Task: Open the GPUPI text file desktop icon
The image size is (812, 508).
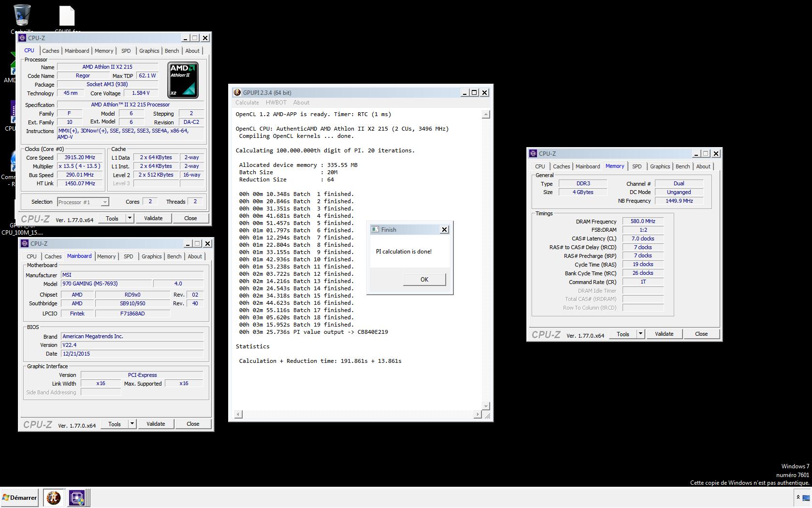Action: 67,16
